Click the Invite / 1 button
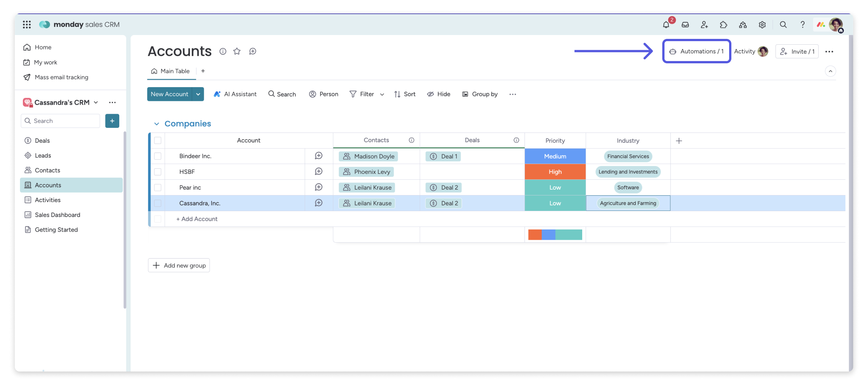 click(797, 51)
